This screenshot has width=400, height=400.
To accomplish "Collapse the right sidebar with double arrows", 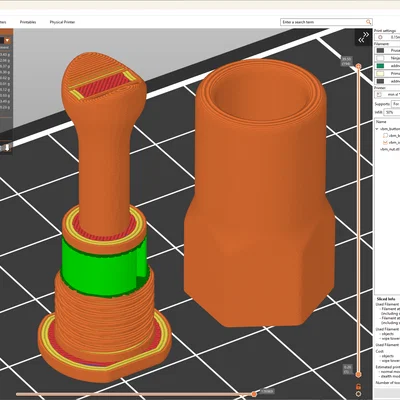I will point(363,37).
